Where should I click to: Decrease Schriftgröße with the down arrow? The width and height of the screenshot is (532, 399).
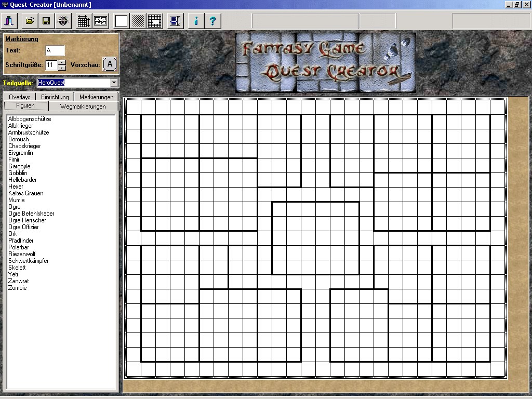pyautogui.click(x=62, y=68)
